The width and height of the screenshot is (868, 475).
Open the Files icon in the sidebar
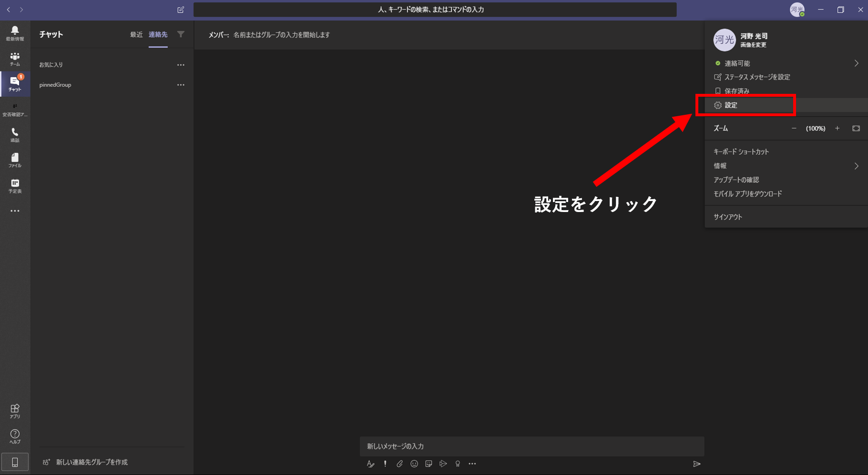click(x=15, y=160)
